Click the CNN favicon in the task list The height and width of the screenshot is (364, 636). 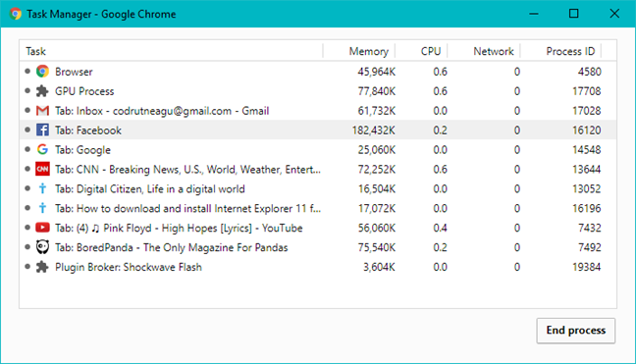click(42, 169)
